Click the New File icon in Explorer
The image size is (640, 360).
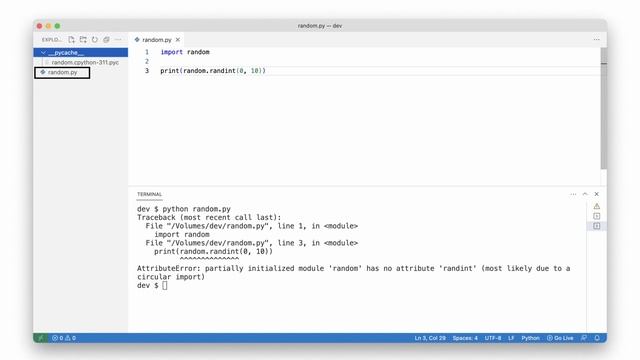point(71,40)
